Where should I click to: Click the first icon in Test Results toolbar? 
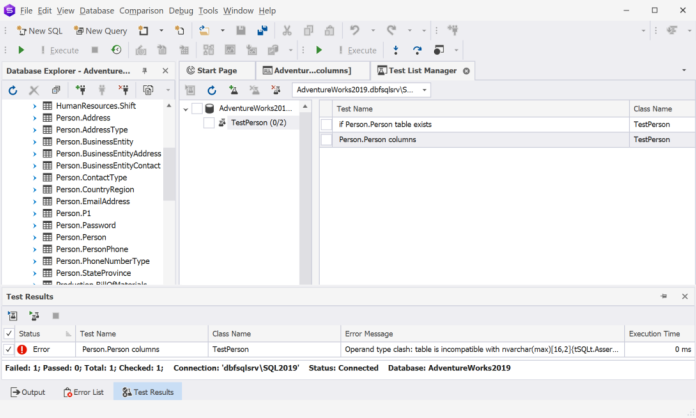pos(13,315)
